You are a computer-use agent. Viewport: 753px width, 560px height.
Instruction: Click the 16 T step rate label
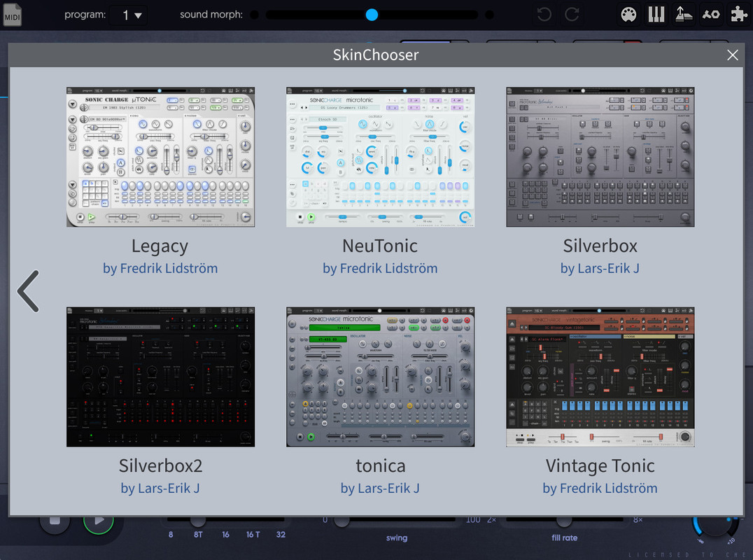(x=253, y=535)
